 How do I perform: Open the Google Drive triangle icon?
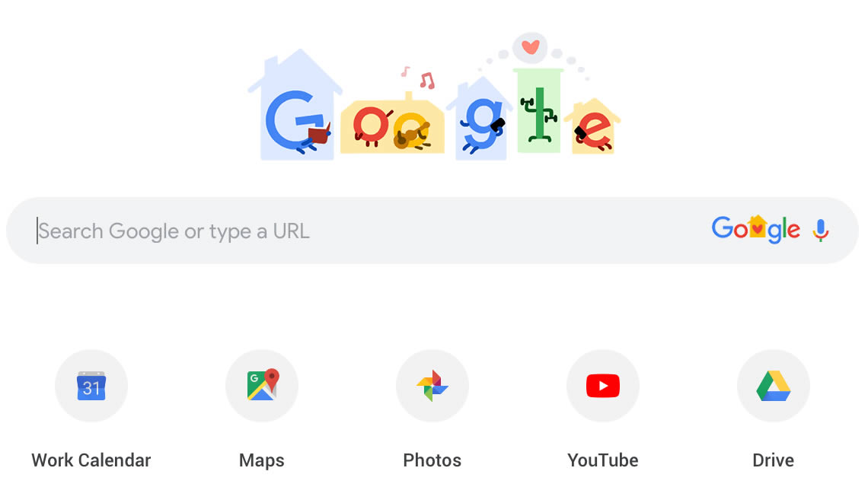774,386
